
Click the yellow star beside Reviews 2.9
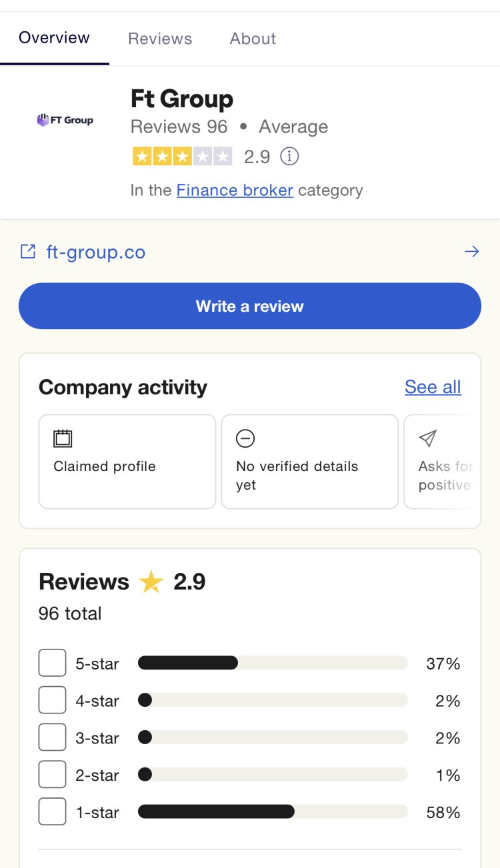click(x=151, y=582)
